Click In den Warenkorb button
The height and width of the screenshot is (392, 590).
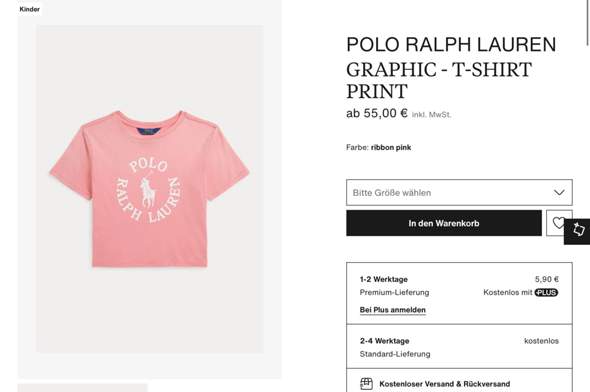tap(444, 223)
